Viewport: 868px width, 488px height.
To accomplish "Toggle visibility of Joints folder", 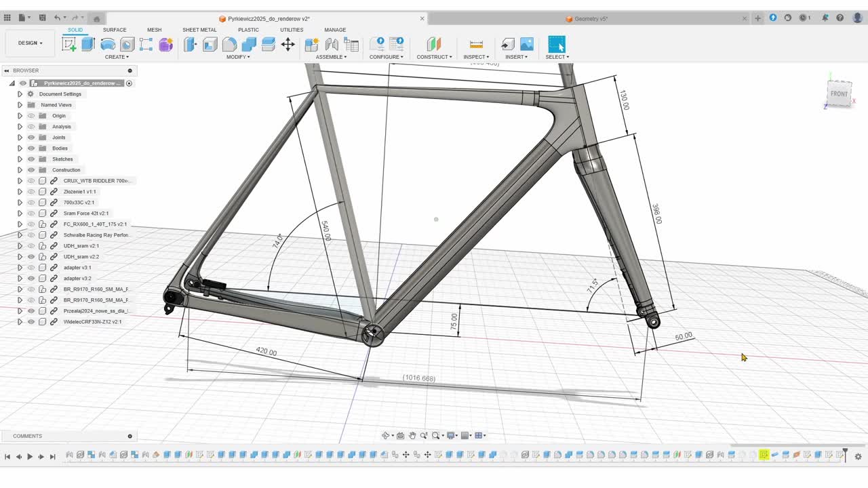I will (31, 138).
